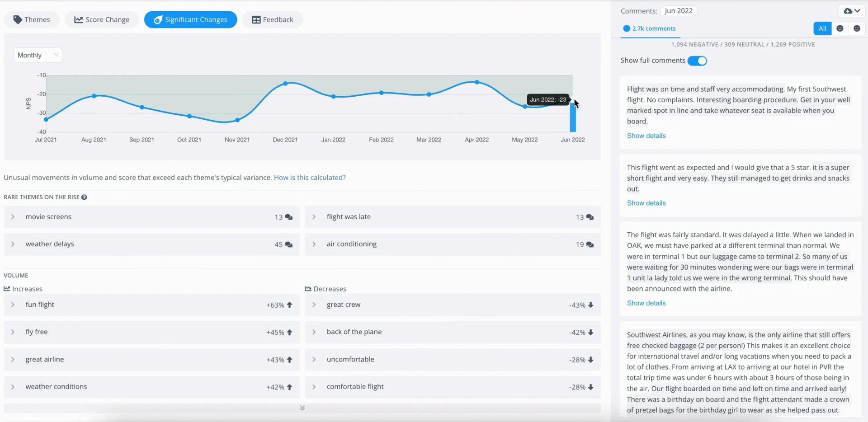Expand the weather delays theme row

[151, 244]
